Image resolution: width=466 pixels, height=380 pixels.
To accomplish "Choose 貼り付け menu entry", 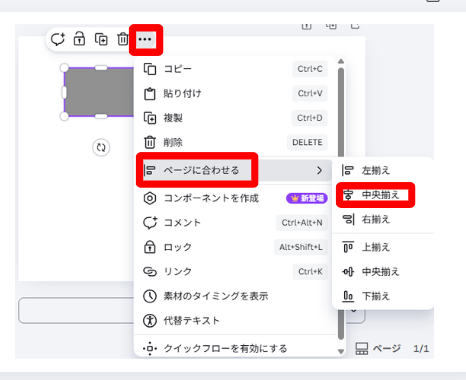I will pos(235,93).
